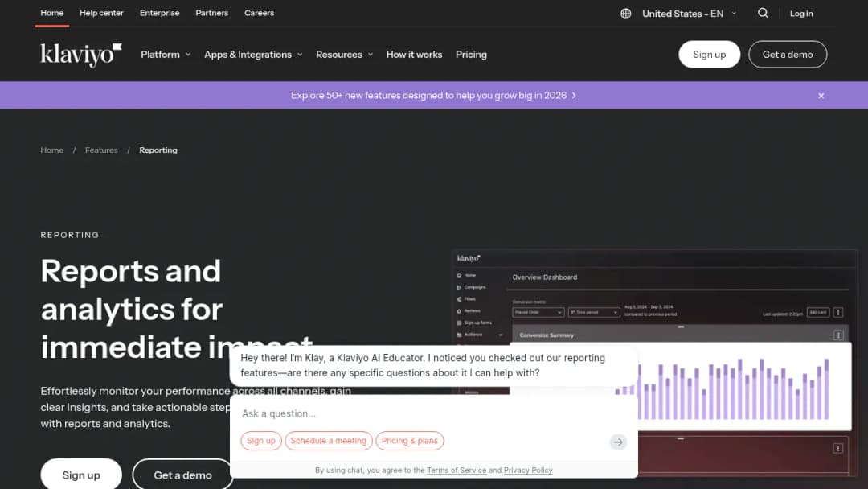Viewport: 868px width, 489px height.
Task: Click Schedule a meeting chat chip
Action: tap(328, 441)
